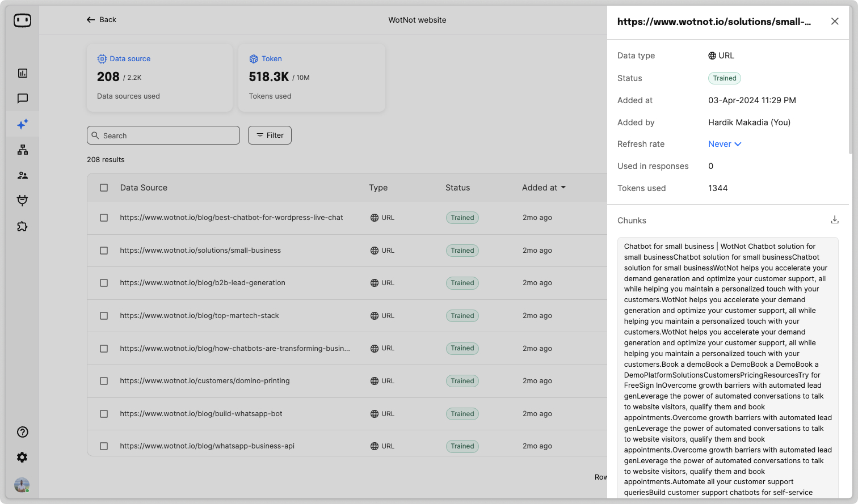Viewport: 858px width, 504px height.
Task: Open the chat conversations sidebar icon
Action: (23, 99)
